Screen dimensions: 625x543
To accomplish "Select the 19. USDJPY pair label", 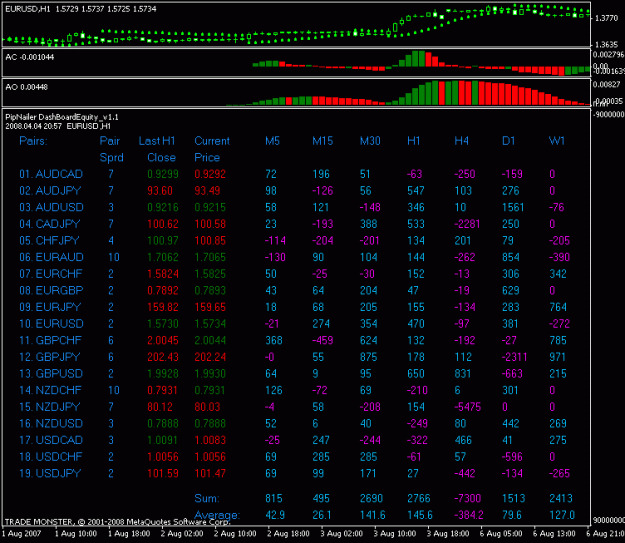I will [50, 473].
